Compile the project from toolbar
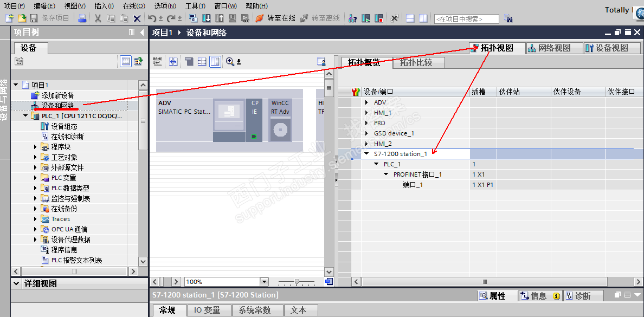Viewport: 644px width, 317px height. (193, 18)
